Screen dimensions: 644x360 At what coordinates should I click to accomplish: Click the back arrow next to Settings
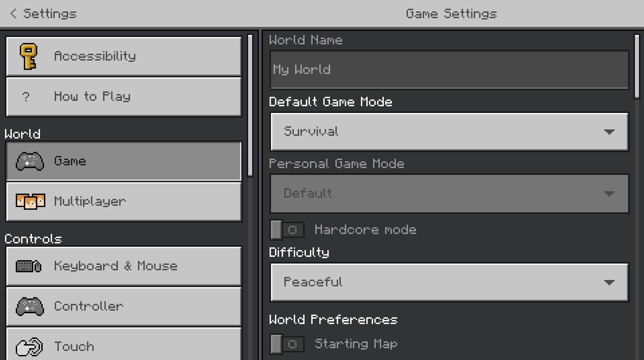tap(13, 13)
